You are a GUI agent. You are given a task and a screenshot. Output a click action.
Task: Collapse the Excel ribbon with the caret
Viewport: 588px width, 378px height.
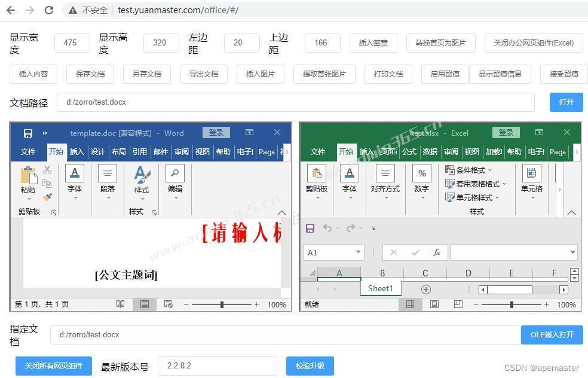(571, 213)
